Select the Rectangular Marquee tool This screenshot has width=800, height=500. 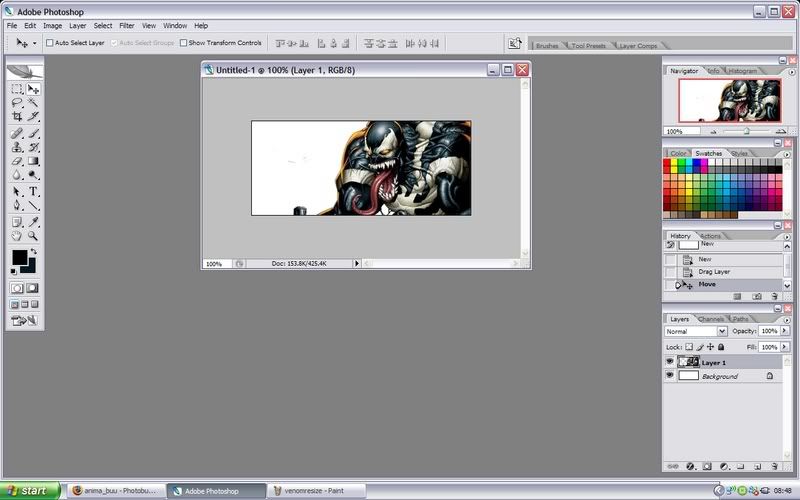[17, 89]
